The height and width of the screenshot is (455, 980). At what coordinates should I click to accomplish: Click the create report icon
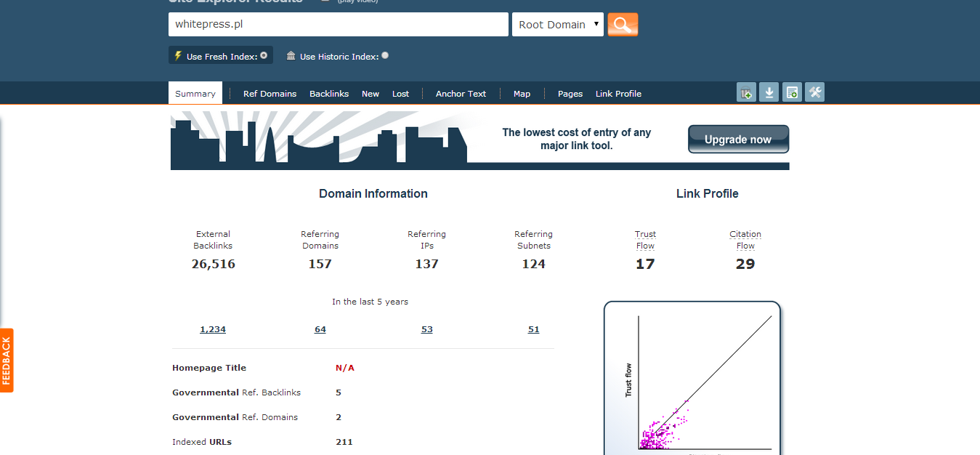point(792,92)
